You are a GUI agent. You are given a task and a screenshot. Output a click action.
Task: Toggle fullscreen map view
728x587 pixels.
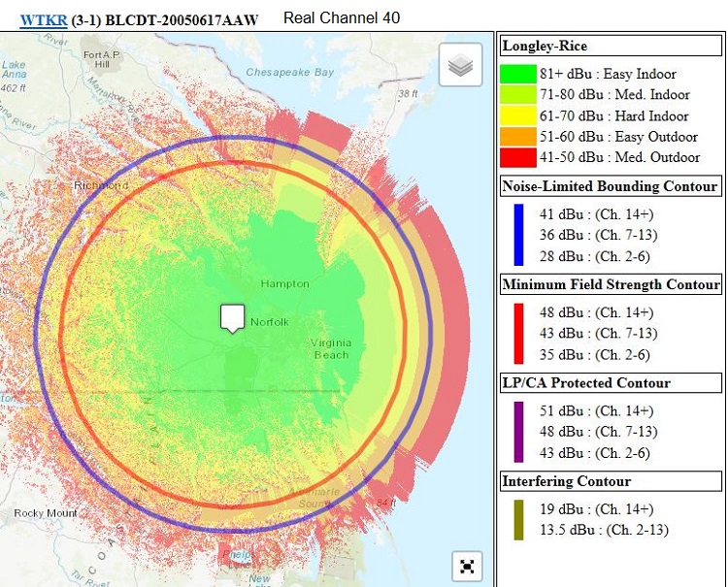coord(467,566)
